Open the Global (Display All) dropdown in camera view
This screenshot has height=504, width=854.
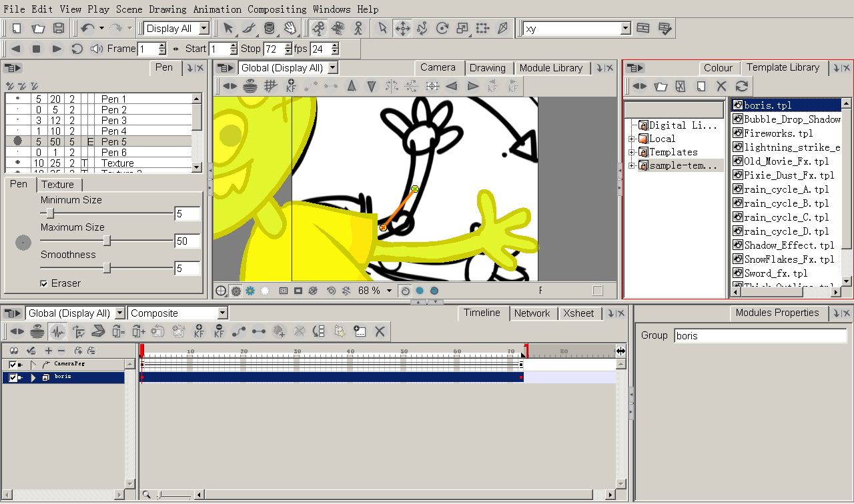pyautogui.click(x=332, y=68)
